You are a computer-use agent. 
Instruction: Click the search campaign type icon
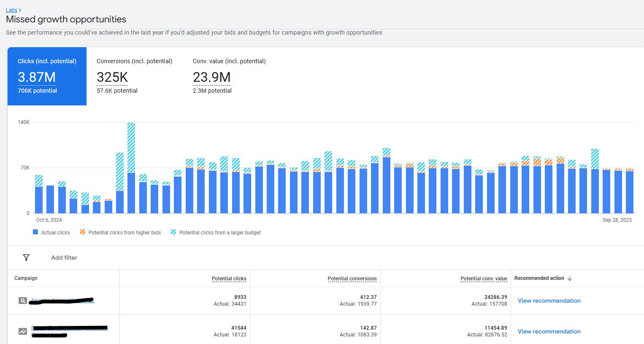click(23, 301)
